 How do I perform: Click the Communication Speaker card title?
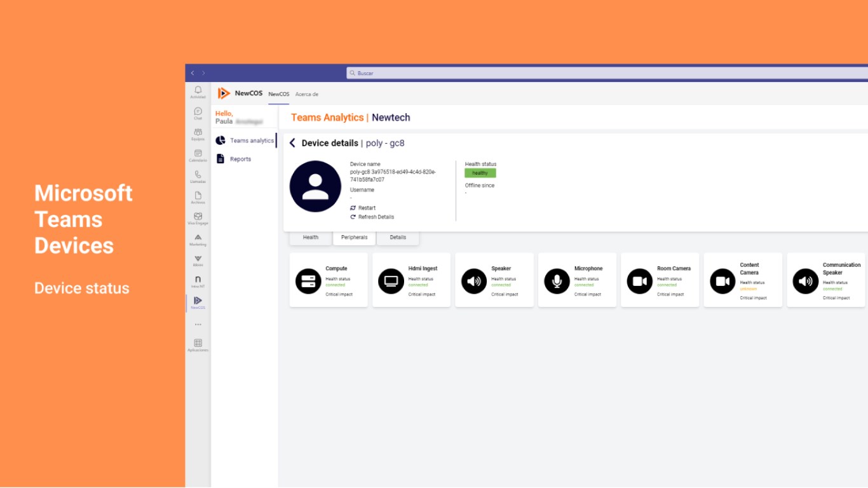[x=841, y=269]
